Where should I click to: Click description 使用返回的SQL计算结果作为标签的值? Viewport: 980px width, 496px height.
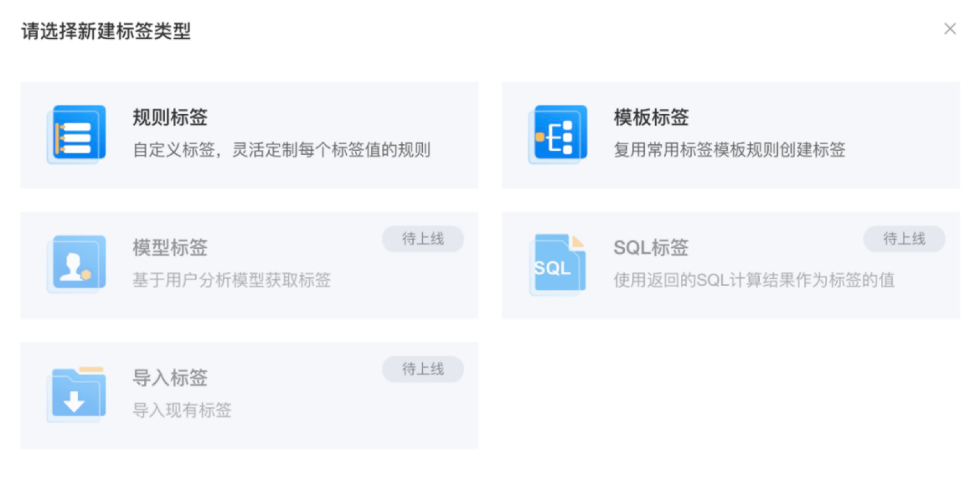point(754,280)
